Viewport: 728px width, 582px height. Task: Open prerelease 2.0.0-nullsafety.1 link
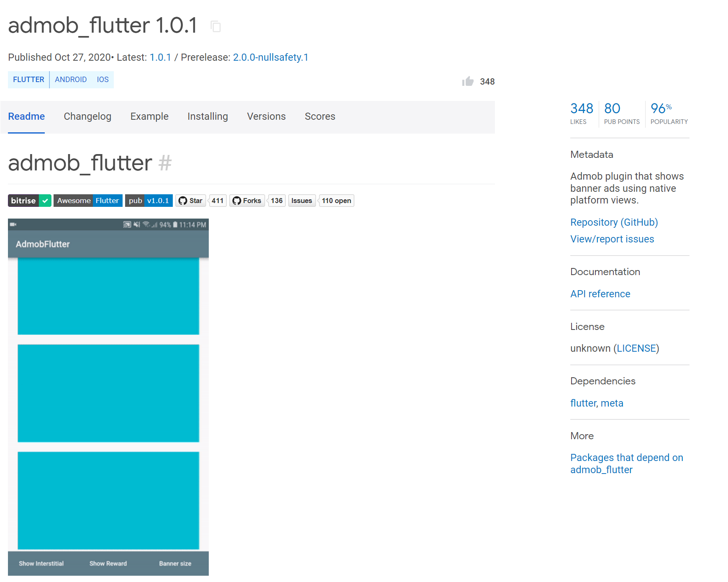coord(271,57)
